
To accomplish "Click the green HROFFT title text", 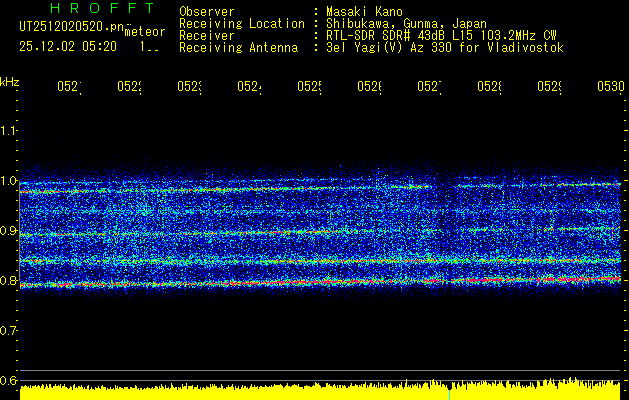I will coord(102,8).
